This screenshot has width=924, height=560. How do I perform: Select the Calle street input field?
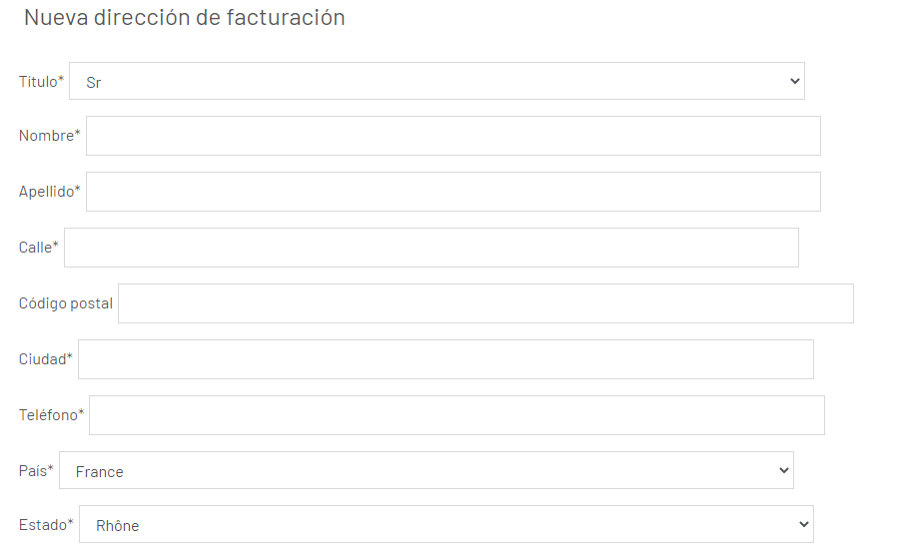click(x=431, y=248)
